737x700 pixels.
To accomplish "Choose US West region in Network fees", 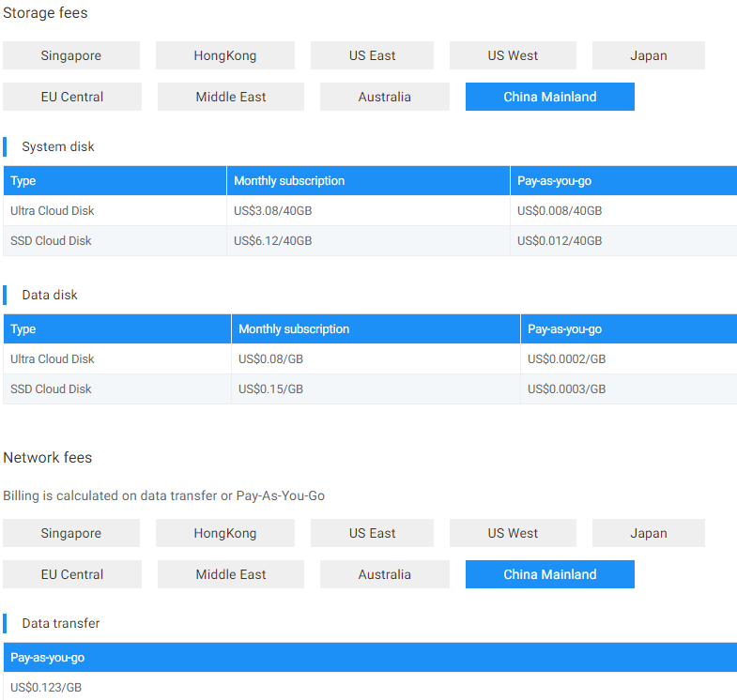I will 513,533.
